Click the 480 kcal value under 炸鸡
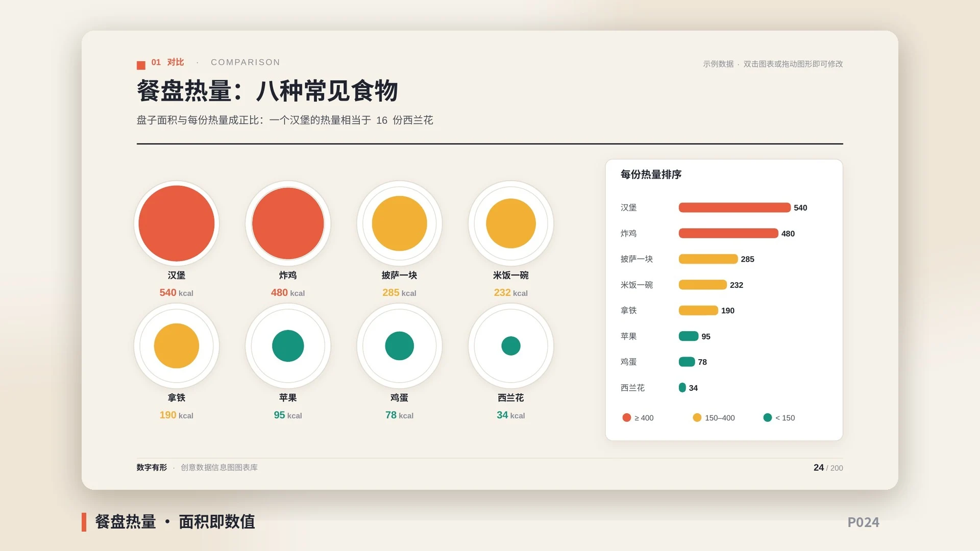Viewport: 980px width, 551px height. (x=288, y=293)
